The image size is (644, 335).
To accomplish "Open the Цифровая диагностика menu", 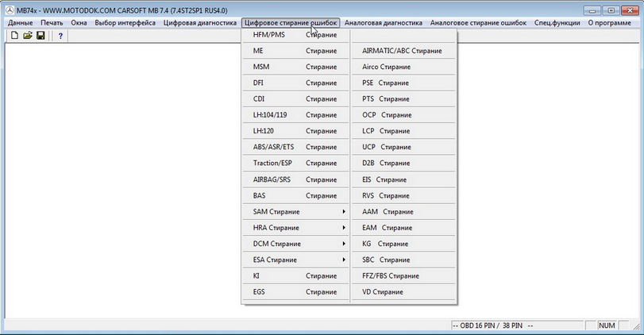I will [199, 23].
